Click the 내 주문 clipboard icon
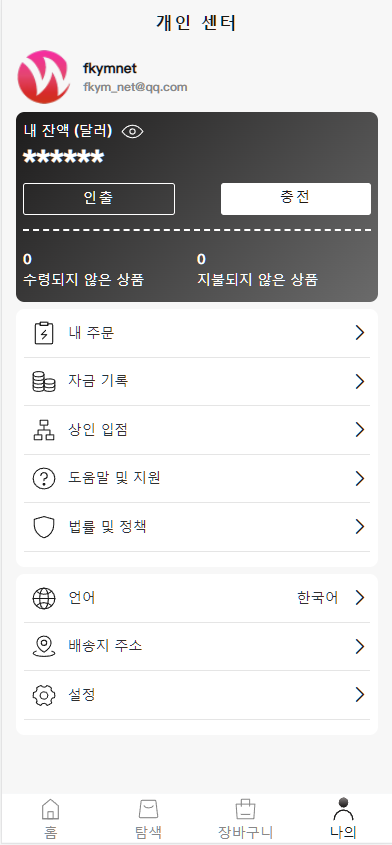Viewport: 392px width, 845px height. click(44, 333)
